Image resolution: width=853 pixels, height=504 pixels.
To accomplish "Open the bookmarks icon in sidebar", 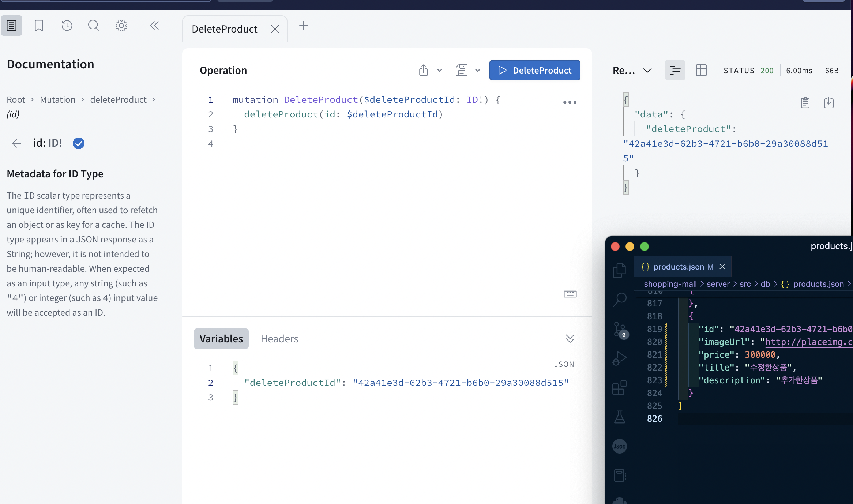I will point(39,26).
